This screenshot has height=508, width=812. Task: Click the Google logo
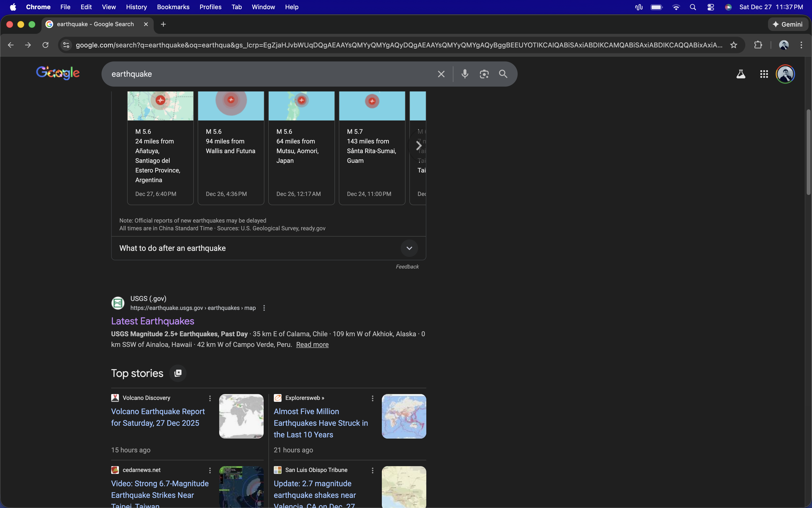pos(58,73)
